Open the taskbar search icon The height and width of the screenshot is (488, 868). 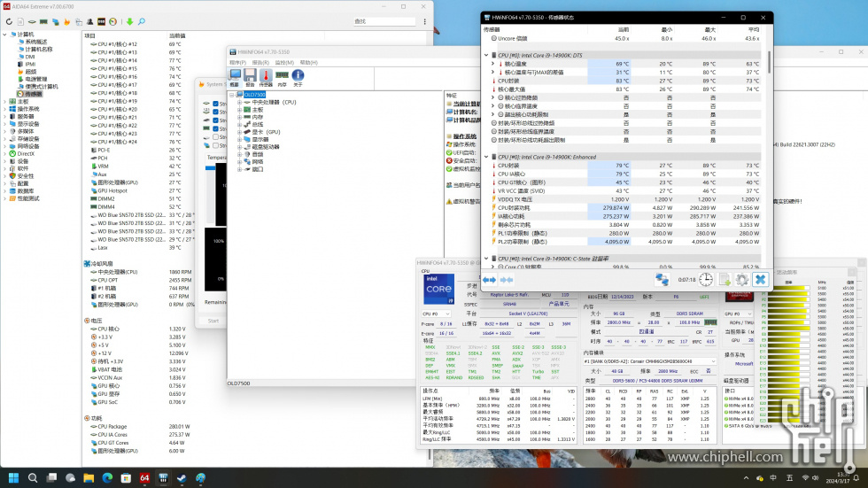pos(33,478)
